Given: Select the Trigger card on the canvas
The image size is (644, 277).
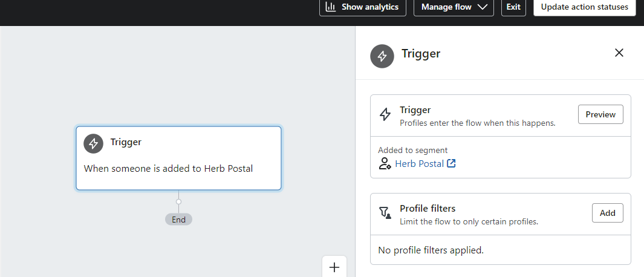Looking at the screenshot, I should [178, 158].
